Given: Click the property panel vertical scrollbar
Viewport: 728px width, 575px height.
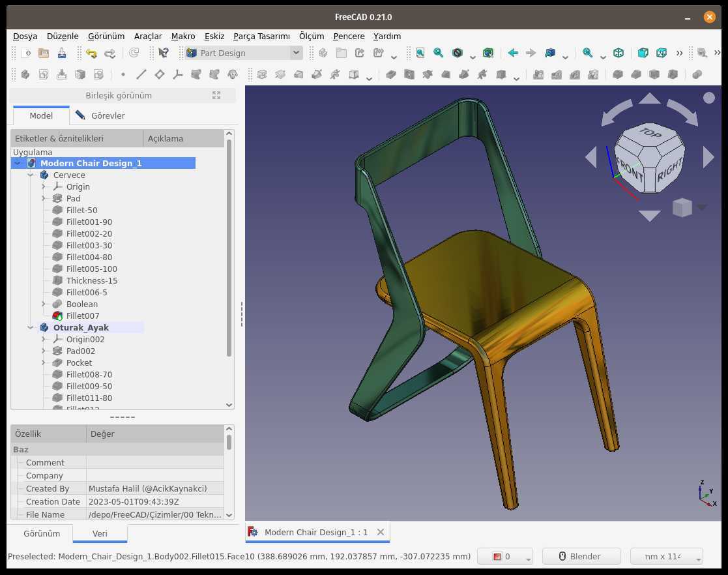Looking at the screenshot, I should pos(229,442).
